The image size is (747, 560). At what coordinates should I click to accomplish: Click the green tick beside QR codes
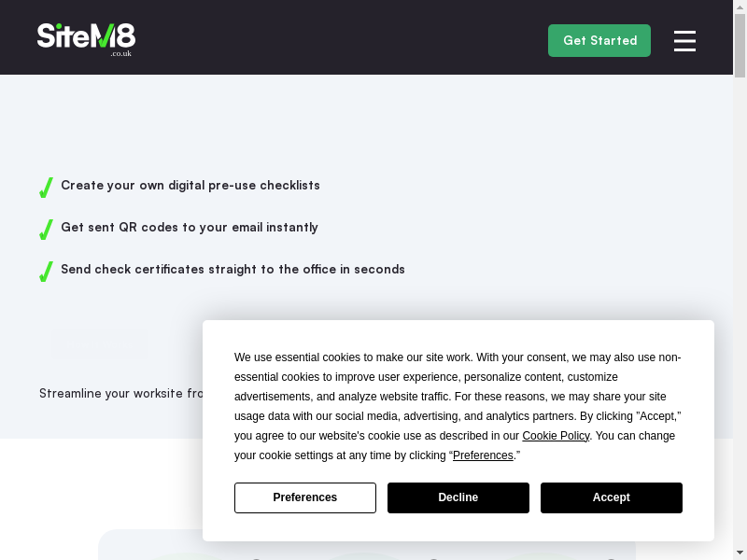[x=46, y=230]
